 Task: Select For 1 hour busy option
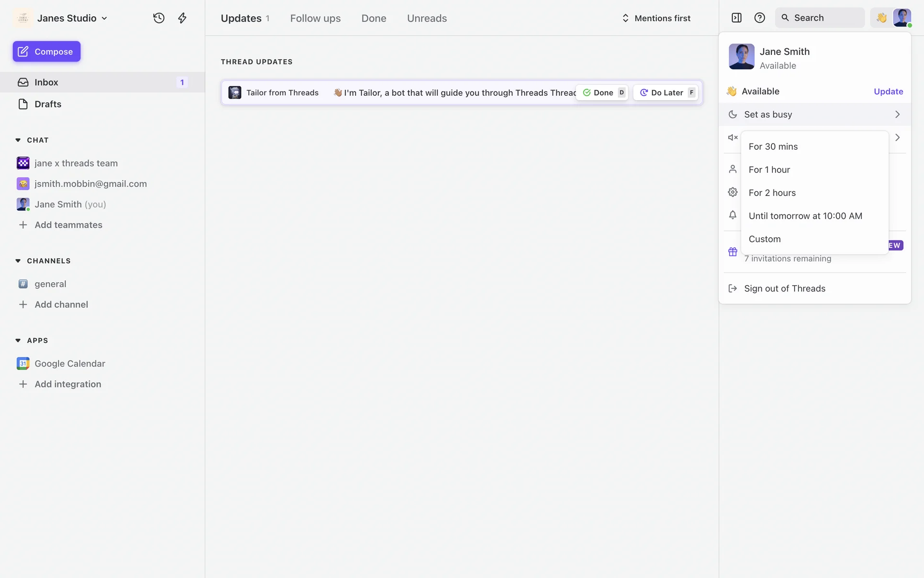769,170
